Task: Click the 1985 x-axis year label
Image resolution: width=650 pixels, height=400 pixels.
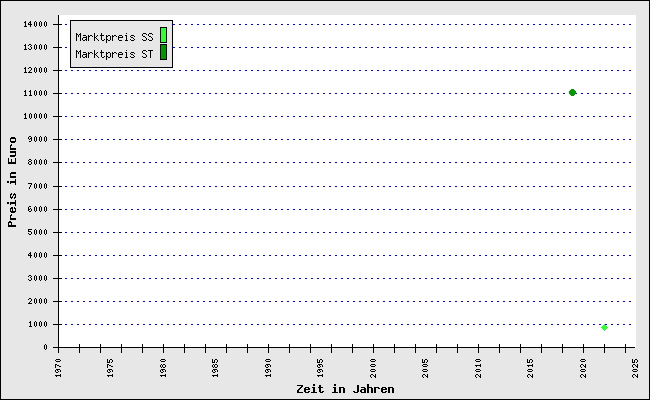Action: click(216, 368)
